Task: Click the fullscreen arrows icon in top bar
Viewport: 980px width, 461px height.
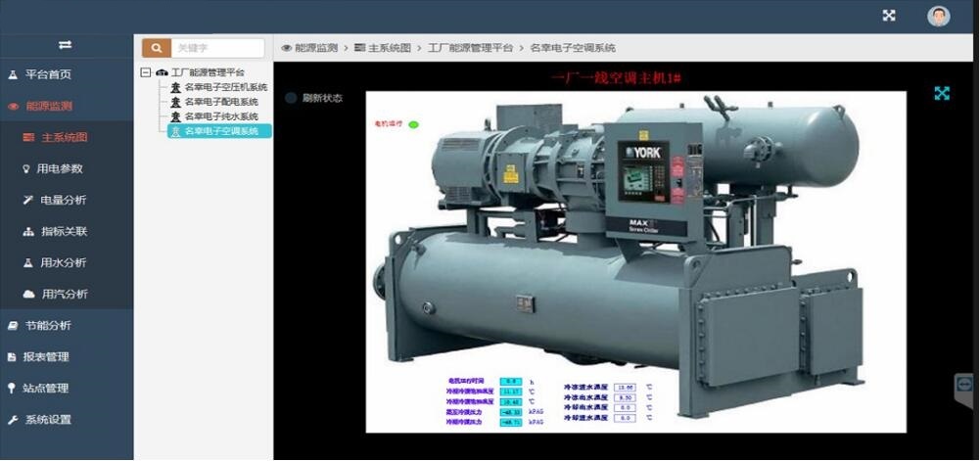Action: click(889, 16)
